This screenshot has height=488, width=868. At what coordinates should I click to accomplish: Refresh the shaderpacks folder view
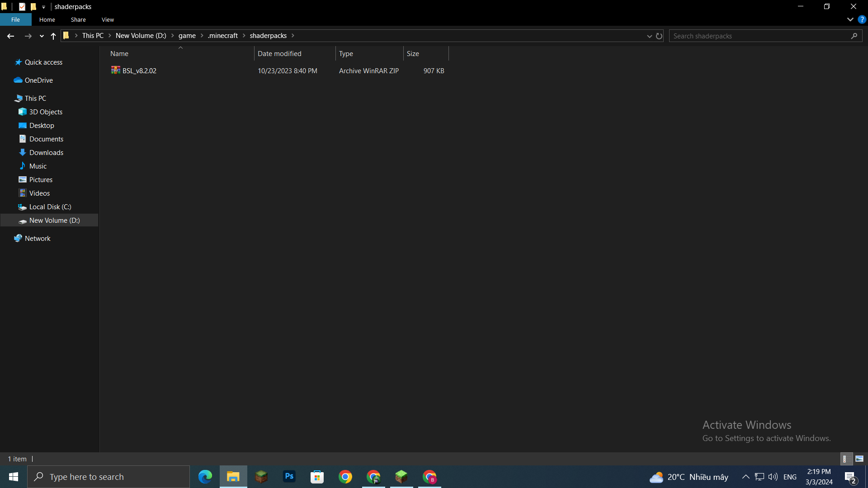coord(659,36)
